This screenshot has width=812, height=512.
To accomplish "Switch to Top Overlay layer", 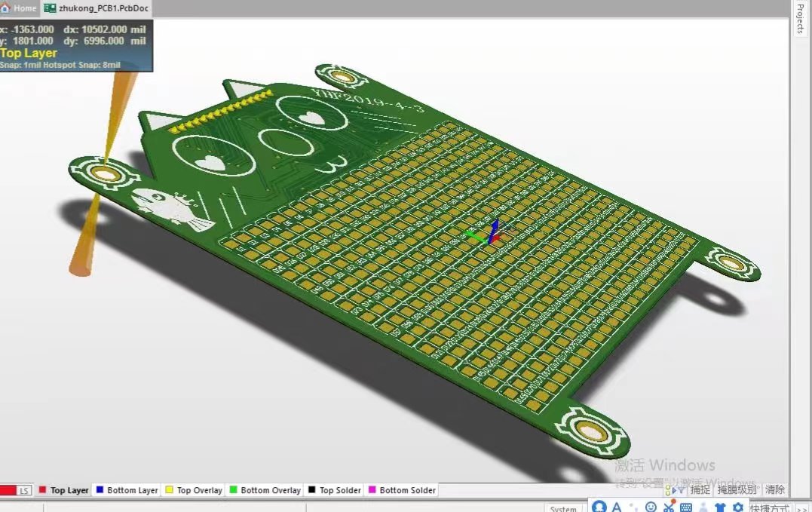I will (194, 490).
